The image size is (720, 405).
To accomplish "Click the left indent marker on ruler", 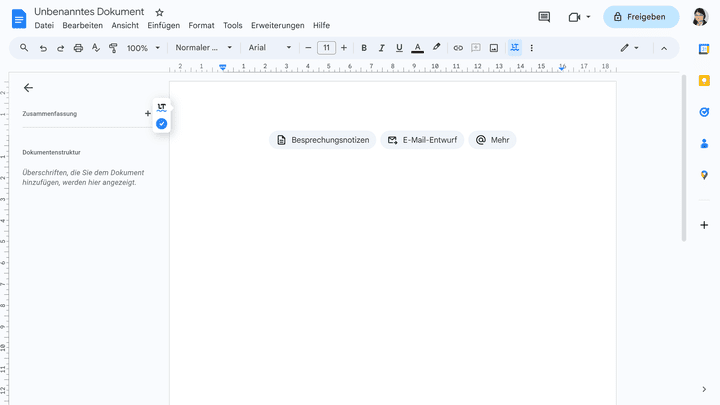I will click(x=223, y=68).
